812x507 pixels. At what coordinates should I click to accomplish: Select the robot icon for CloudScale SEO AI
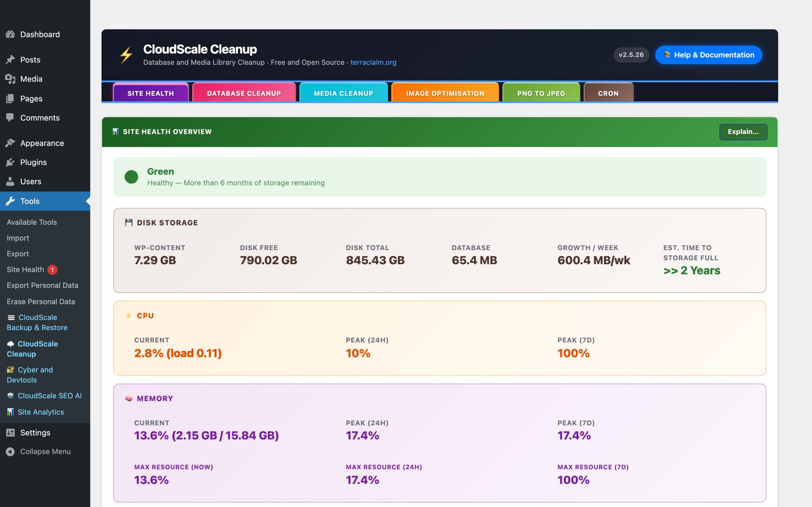(11, 395)
